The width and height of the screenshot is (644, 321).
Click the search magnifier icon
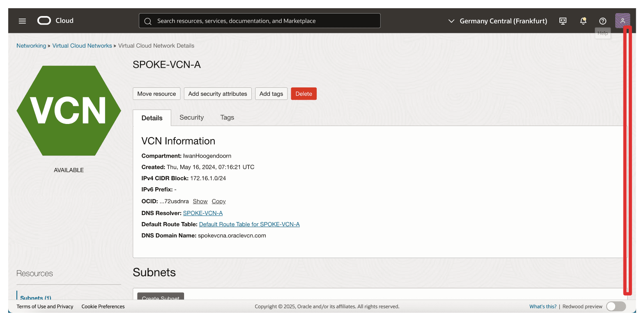[x=148, y=21]
